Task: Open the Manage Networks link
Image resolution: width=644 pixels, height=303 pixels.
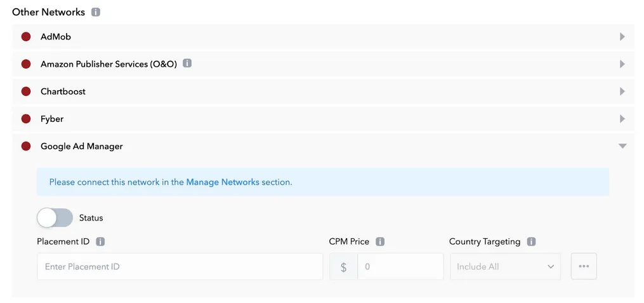Action: pyautogui.click(x=223, y=182)
